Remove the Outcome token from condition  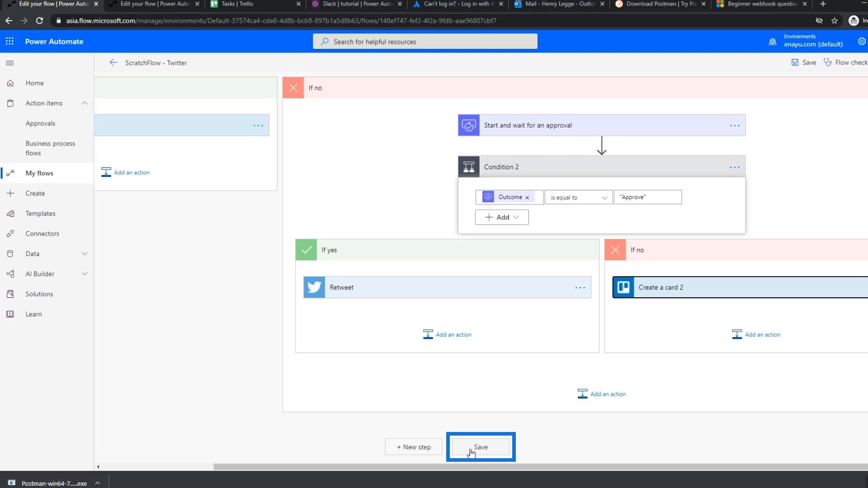point(527,197)
